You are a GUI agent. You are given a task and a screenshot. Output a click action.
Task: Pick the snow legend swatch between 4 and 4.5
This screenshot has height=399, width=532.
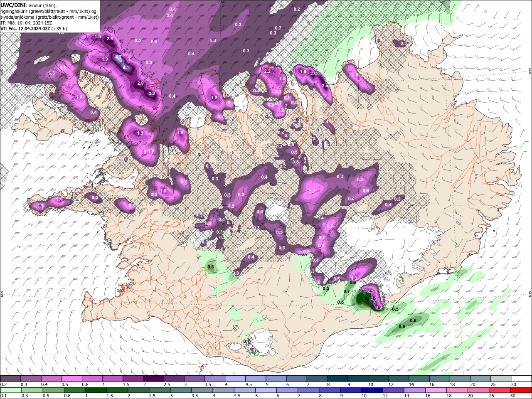pos(235,379)
